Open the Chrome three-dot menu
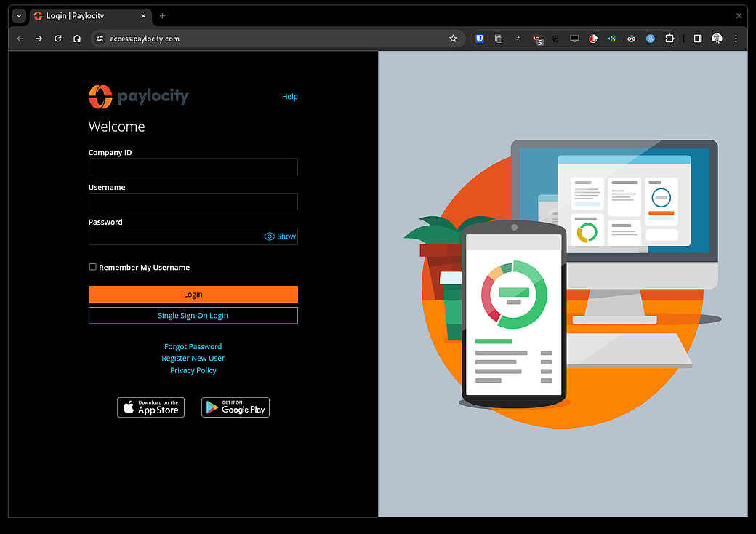 (x=736, y=39)
